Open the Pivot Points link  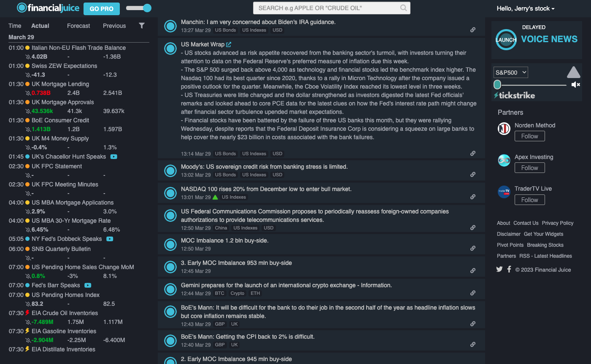coord(510,245)
